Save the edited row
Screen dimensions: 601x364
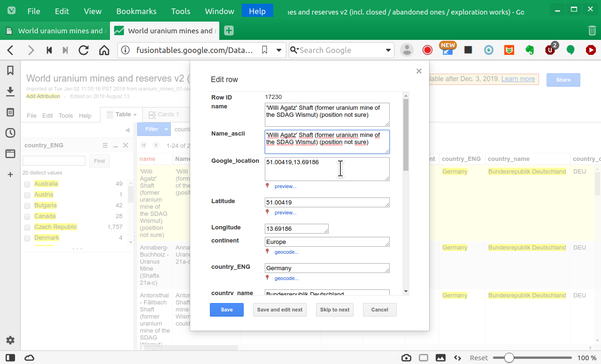pyautogui.click(x=227, y=310)
